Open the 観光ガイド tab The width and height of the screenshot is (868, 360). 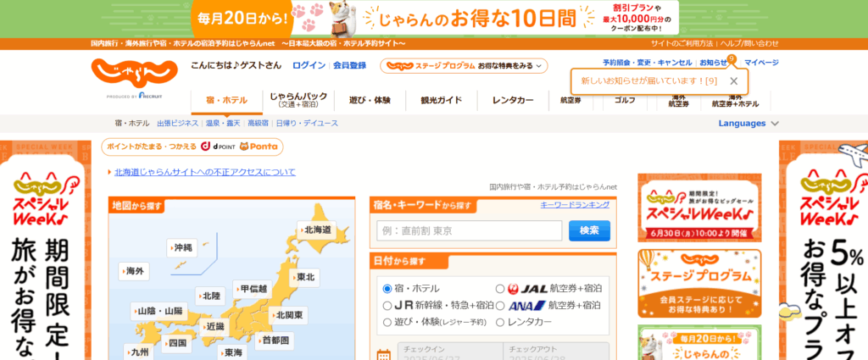click(441, 101)
